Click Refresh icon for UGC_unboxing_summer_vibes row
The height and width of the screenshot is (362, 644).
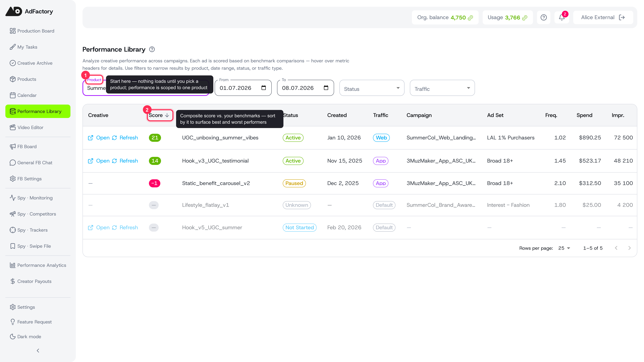[x=114, y=138]
